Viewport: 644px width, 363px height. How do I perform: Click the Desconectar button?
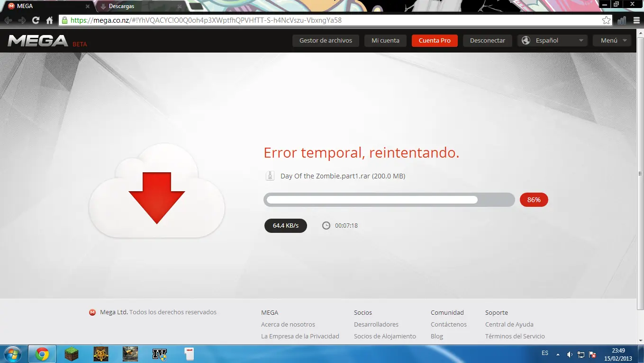(x=488, y=41)
